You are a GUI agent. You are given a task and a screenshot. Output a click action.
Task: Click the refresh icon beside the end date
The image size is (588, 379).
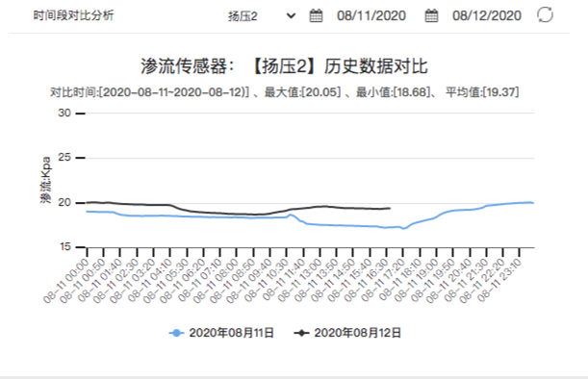click(545, 15)
